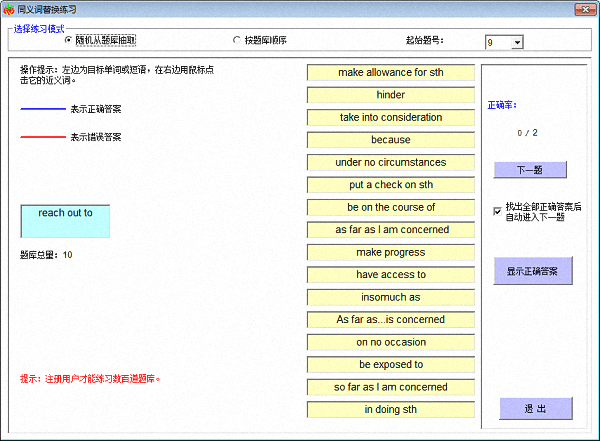
Task: Click the 退出 button
Action: 535,409
